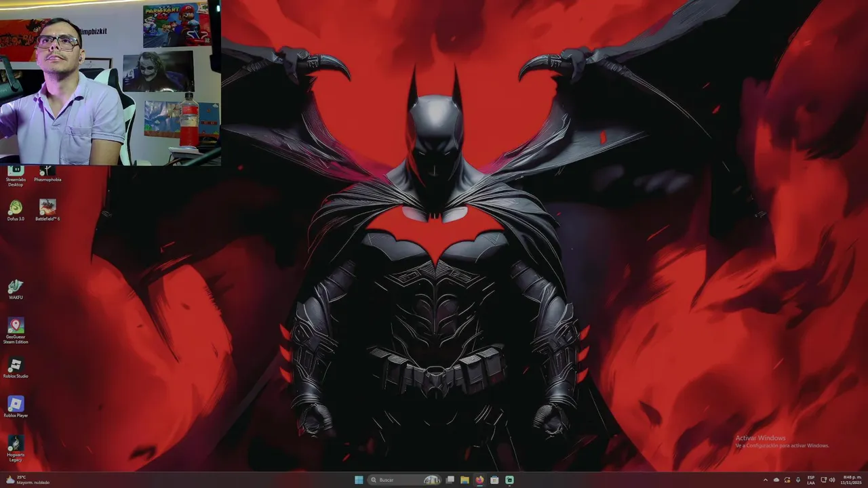Expand the hidden system tray icons
This screenshot has width=868, height=488.
click(766, 480)
